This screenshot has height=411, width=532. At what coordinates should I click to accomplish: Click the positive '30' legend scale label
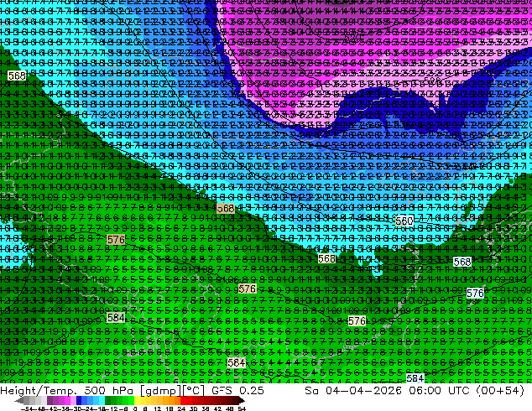tap(193, 409)
